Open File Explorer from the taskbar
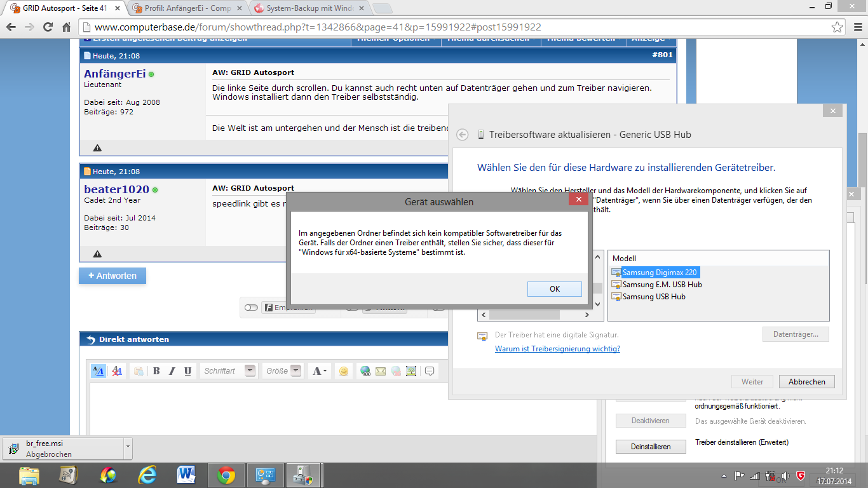This screenshot has width=868, height=488. click(29, 475)
